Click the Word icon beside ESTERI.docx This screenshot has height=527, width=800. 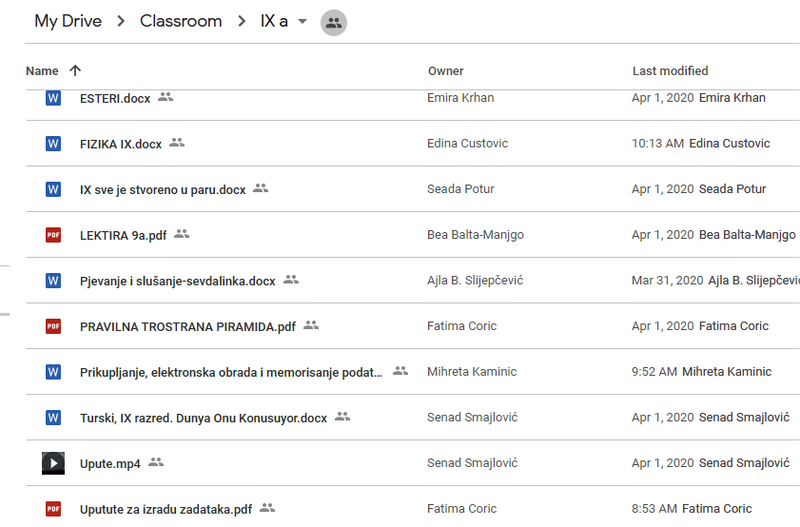pos(53,98)
